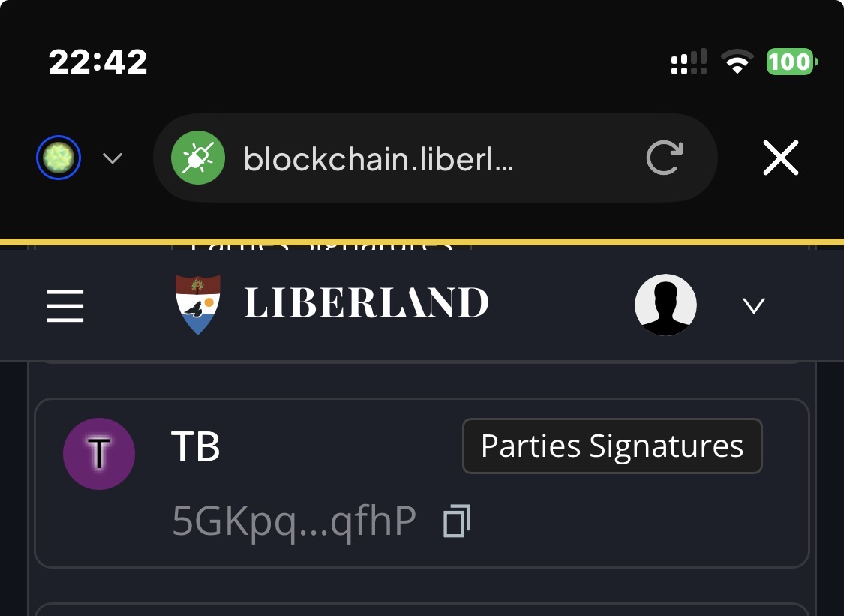Image resolution: width=844 pixels, height=616 pixels.
Task: Tap the Wi-Fi status icon
Action: point(737,62)
